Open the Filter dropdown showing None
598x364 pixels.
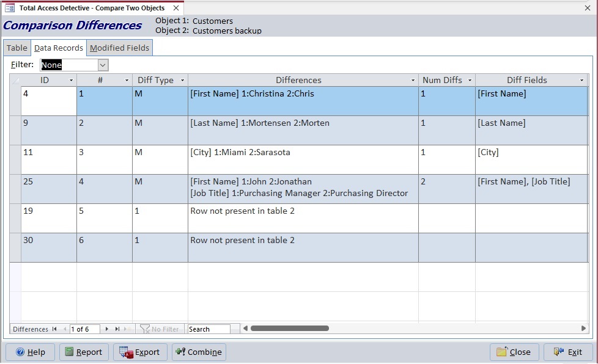tap(102, 65)
